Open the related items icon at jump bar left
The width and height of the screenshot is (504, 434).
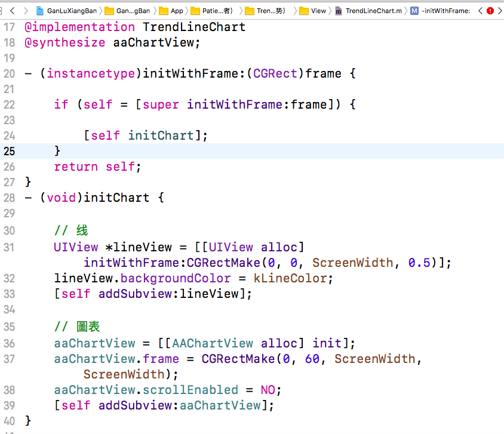2,9
